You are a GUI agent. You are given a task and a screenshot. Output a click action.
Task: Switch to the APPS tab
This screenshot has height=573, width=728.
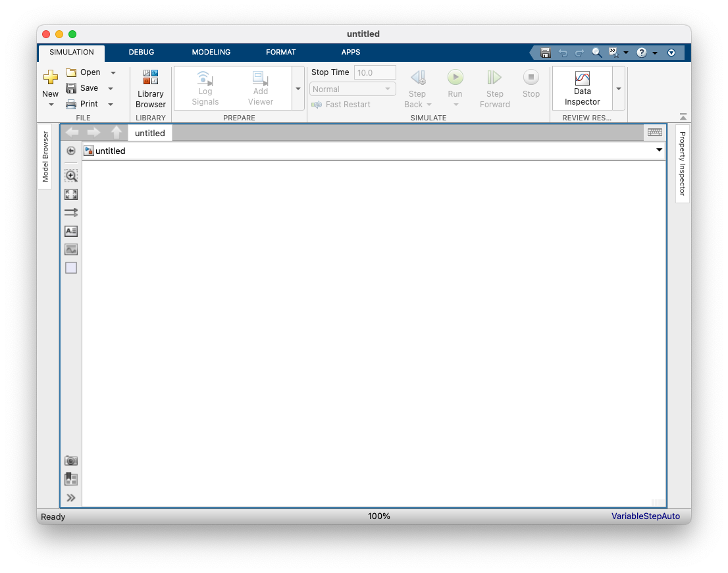pyautogui.click(x=351, y=53)
